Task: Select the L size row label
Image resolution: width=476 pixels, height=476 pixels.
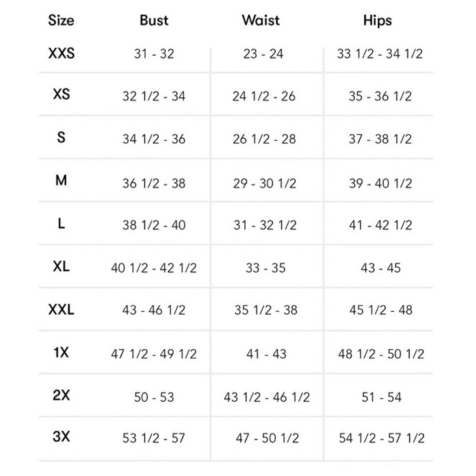Action: [61, 224]
